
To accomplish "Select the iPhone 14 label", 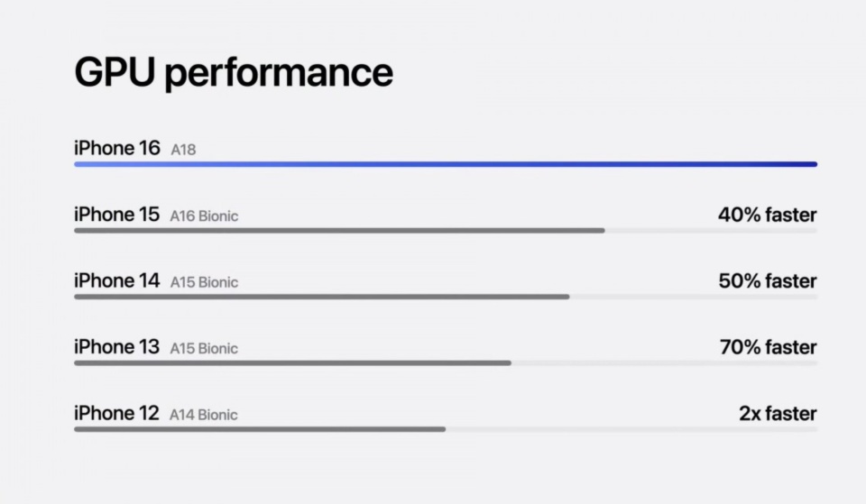I will click(x=117, y=281).
